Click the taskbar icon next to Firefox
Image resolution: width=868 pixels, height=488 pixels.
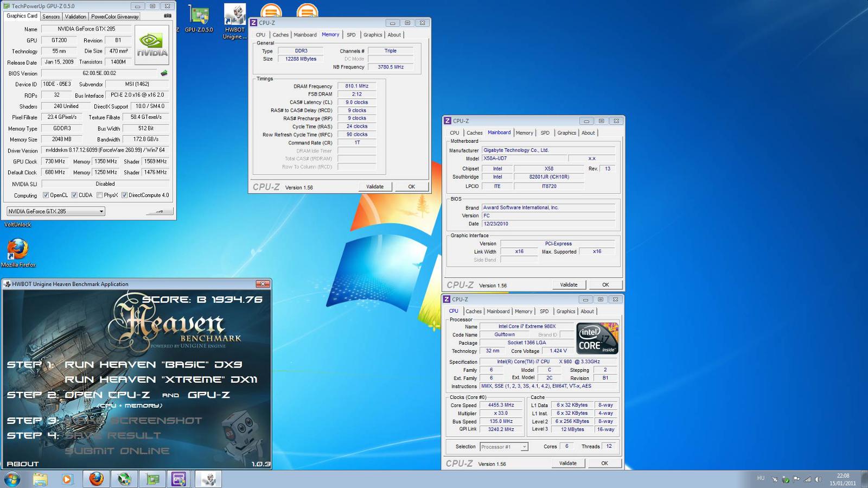click(x=124, y=479)
